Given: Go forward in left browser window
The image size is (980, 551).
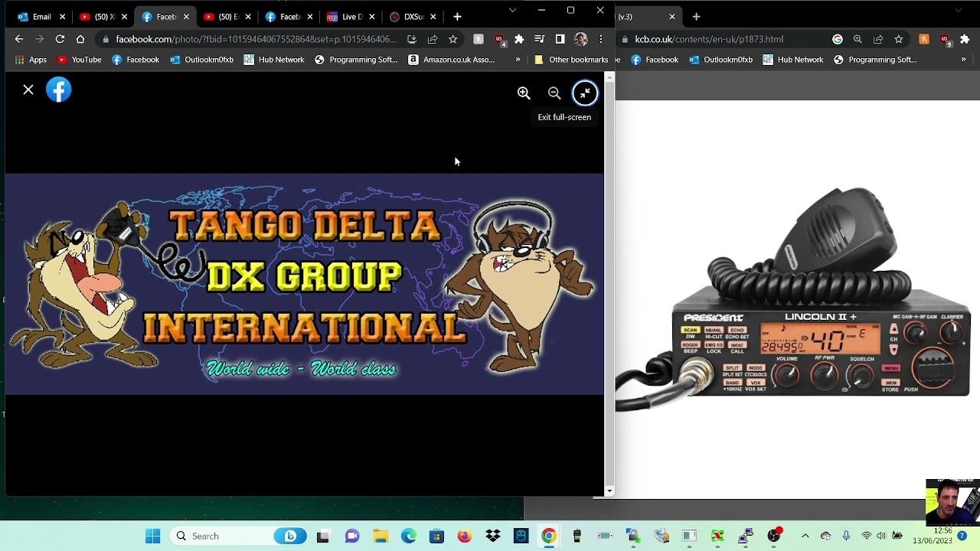Looking at the screenshot, I should tap(39, 39).
